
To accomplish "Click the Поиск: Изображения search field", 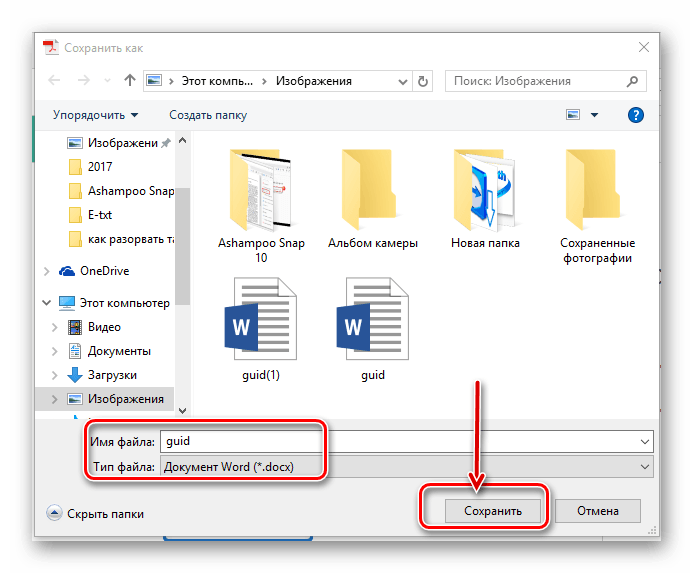I will click(545, 81).
